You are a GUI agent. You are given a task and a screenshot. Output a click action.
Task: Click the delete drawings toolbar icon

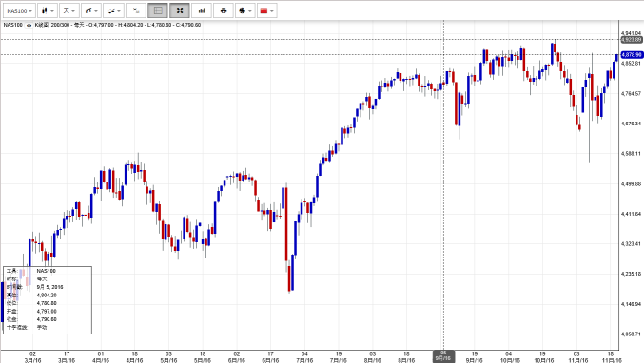(x=136, y=10)
